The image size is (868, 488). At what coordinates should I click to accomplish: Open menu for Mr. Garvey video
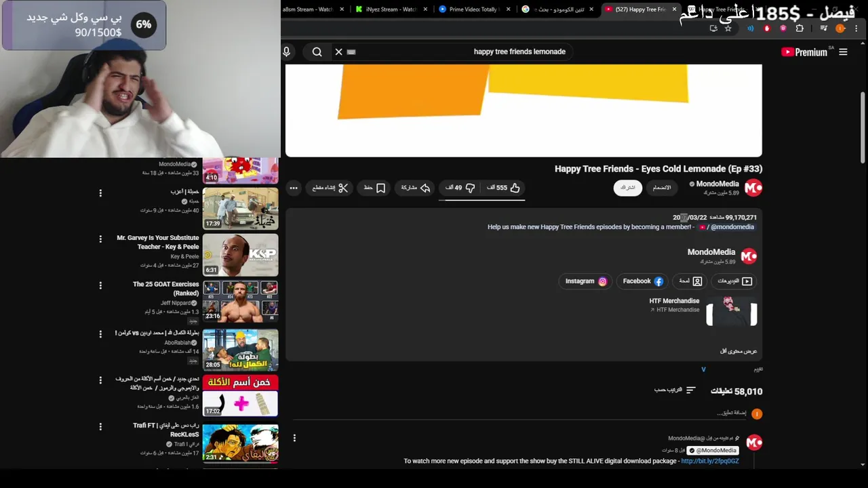pos(100,239)
